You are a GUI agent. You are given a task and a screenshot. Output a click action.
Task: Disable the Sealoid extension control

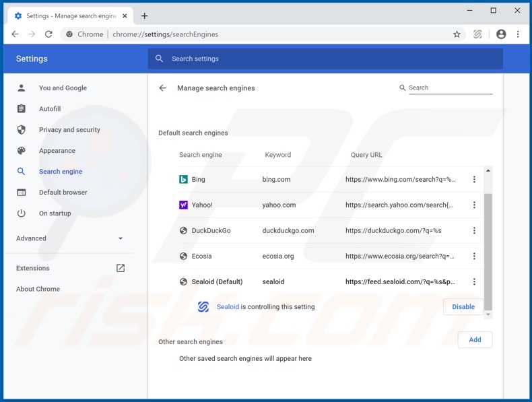(463, 307)
